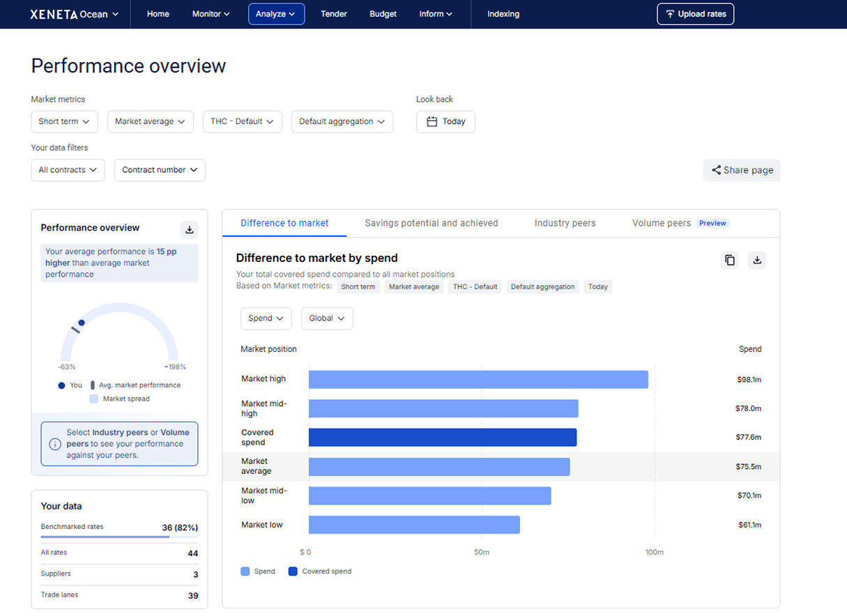Open the Contract number filter

(x=160, y=170)
